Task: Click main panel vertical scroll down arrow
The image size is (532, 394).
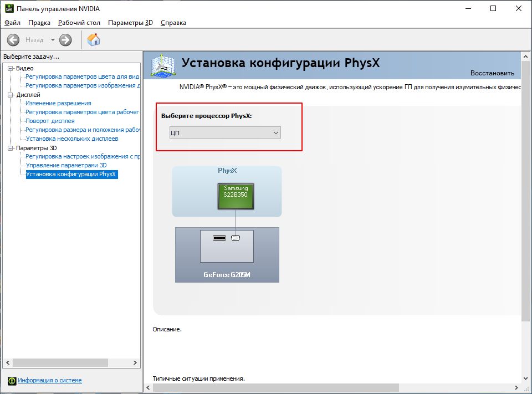Action: (525, 378)
